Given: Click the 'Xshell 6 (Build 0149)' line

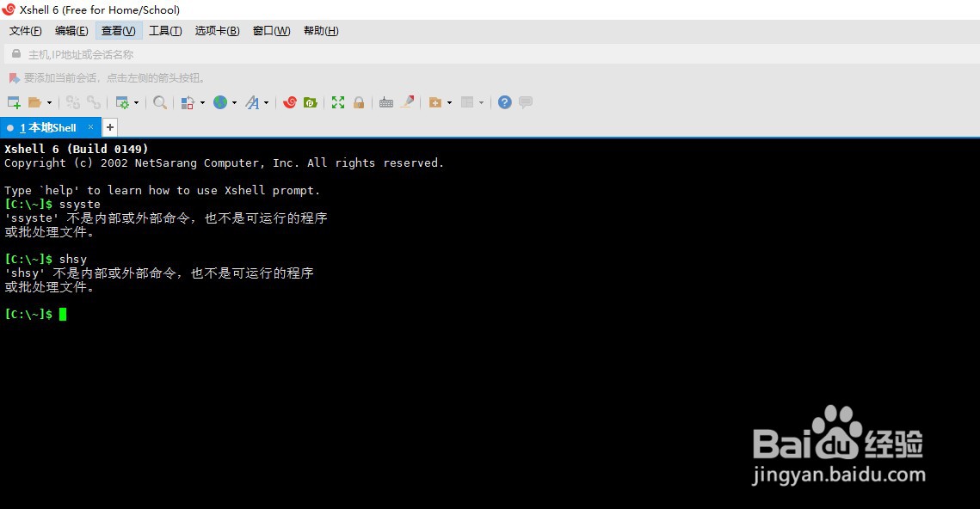Looking at the screenshot, I should coord(77,149).
